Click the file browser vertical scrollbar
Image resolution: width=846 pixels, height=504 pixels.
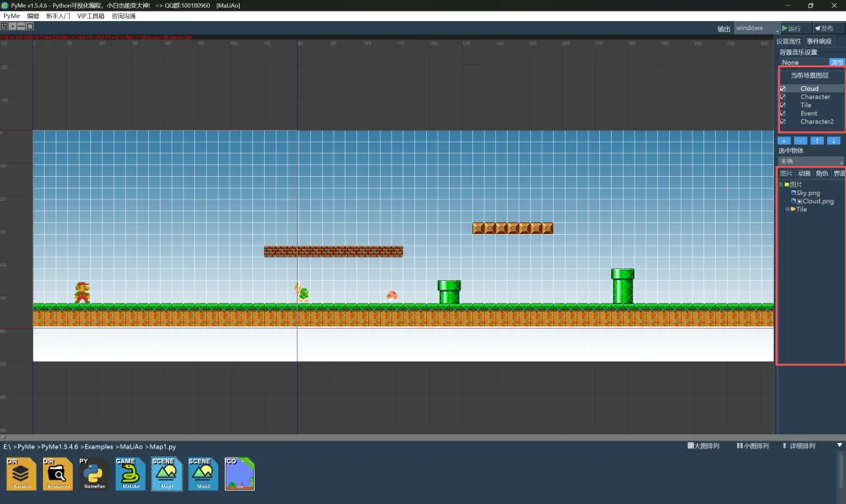841,473
